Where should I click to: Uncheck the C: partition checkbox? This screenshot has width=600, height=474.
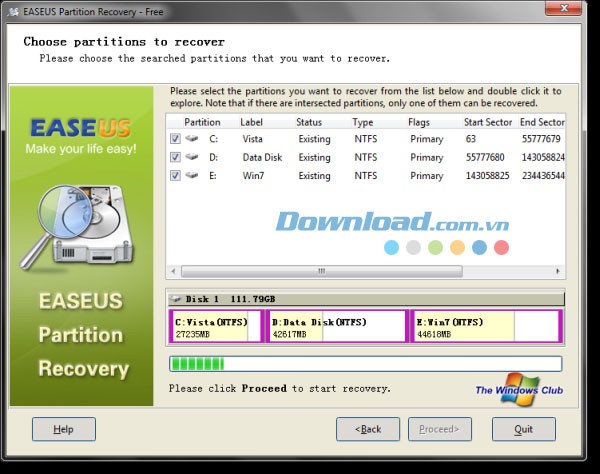point(175,138)
